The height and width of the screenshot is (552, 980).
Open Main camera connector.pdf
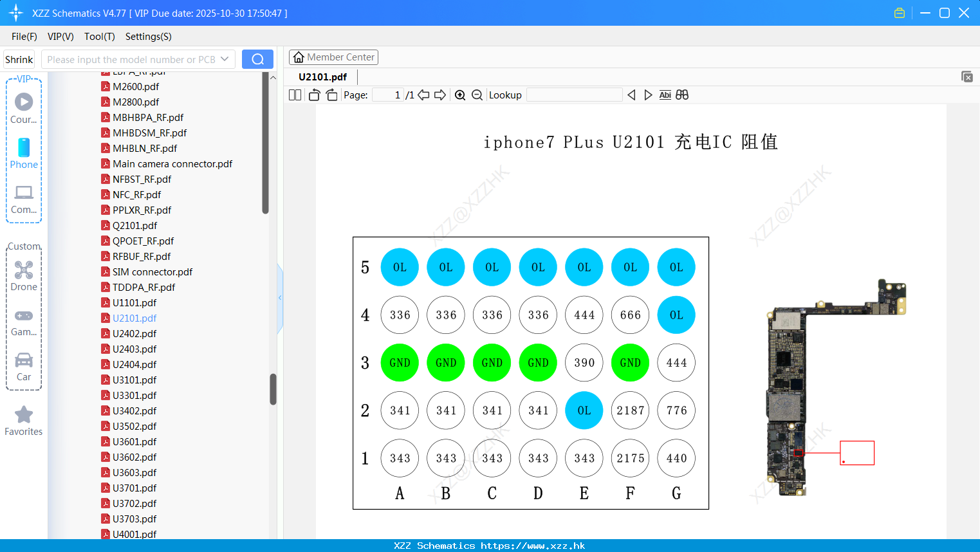click(x=172, y=163)
